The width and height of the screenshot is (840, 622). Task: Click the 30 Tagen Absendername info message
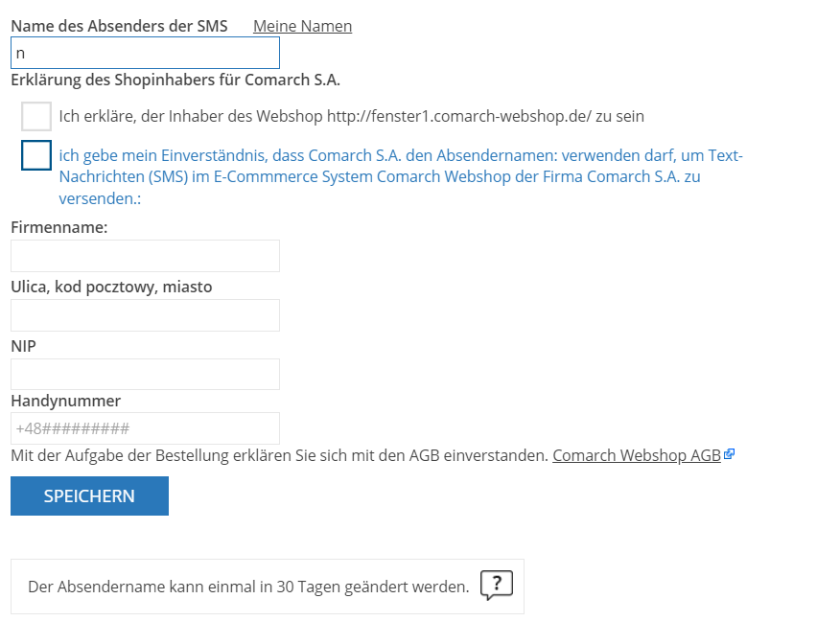[248, 587]
